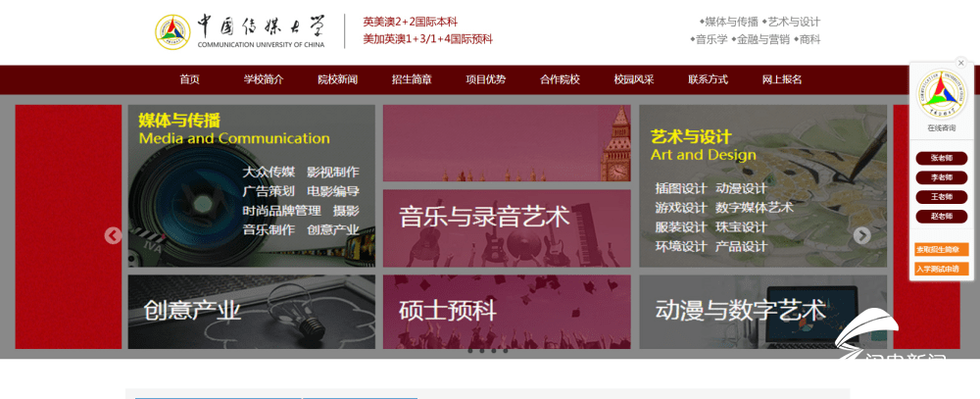This screenshot has height=399, width=980.
Task: Open 联系方式 navigation item
Action: [708, 79]
